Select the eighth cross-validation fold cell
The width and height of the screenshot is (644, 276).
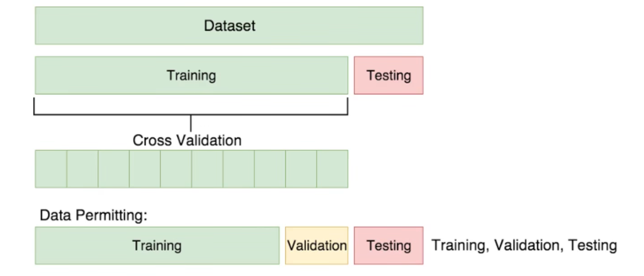[x=270, y=169]
